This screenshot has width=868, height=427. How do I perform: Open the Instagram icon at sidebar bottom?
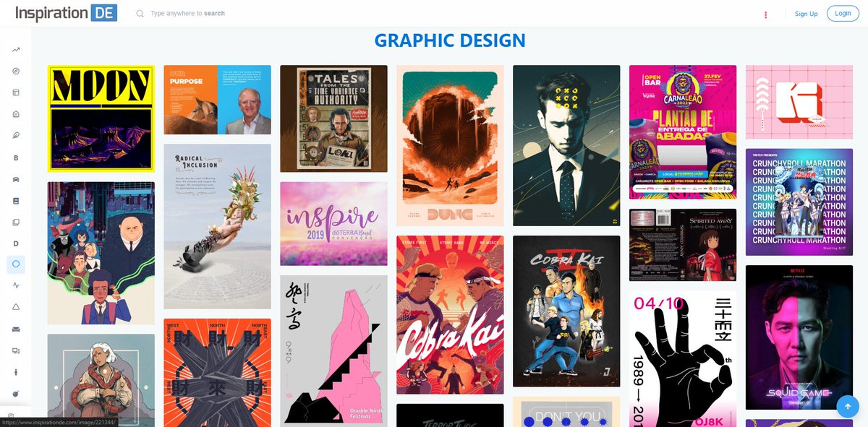(x=12, y=415)
